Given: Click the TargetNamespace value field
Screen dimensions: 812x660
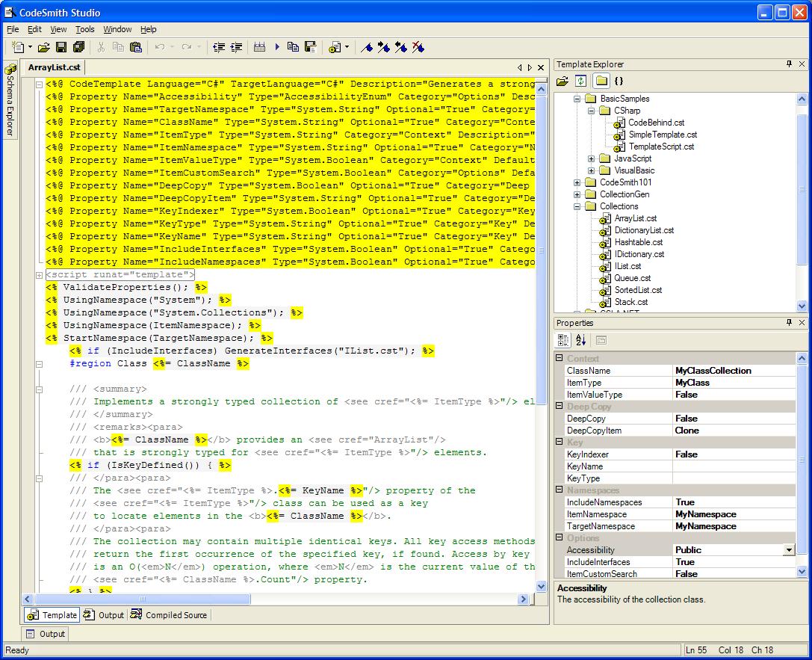Looking at the screenshot, I should point(734,526).
